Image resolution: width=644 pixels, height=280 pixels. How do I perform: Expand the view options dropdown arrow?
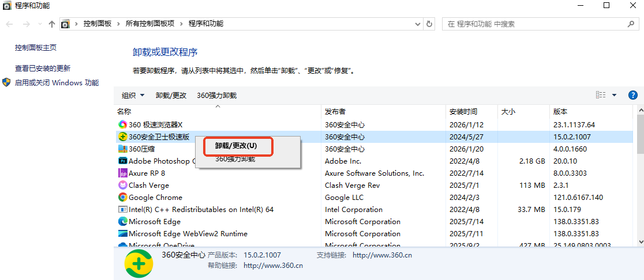pos(615,95)
